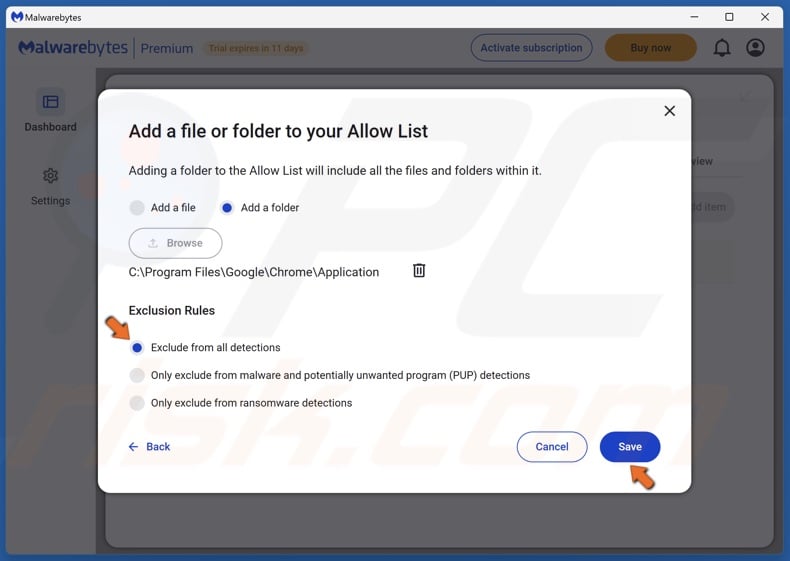Open the Settings gear icon
This screenshot has height=561, width=790.
coord(50,176)
